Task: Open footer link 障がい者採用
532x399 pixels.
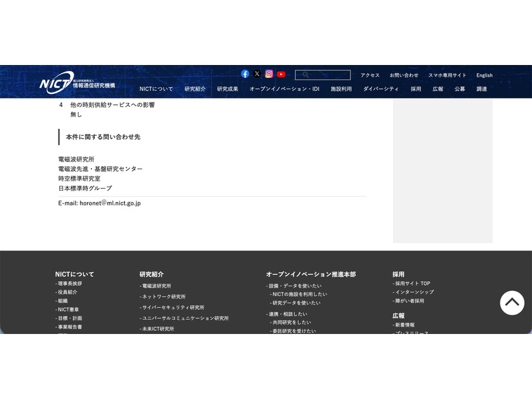Action: [410, 301]
